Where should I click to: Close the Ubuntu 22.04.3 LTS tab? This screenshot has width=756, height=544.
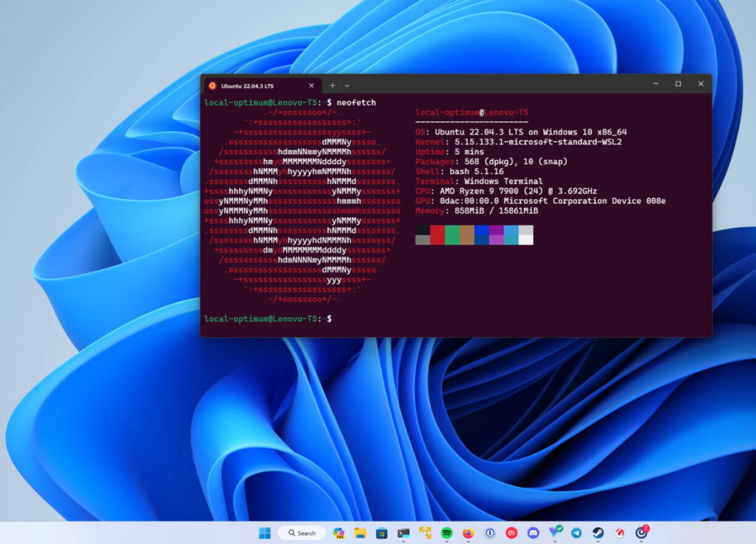pyautogui.click(x=312, y=85)
